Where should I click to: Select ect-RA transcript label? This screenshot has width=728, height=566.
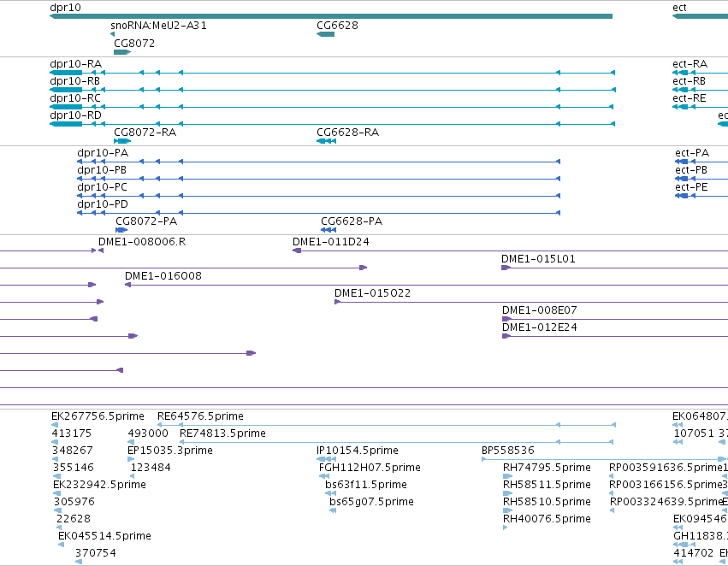point(690,64)
